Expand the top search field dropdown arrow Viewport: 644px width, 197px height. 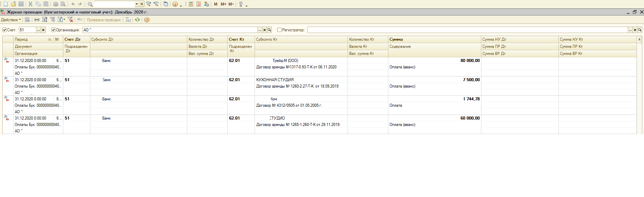137,4
